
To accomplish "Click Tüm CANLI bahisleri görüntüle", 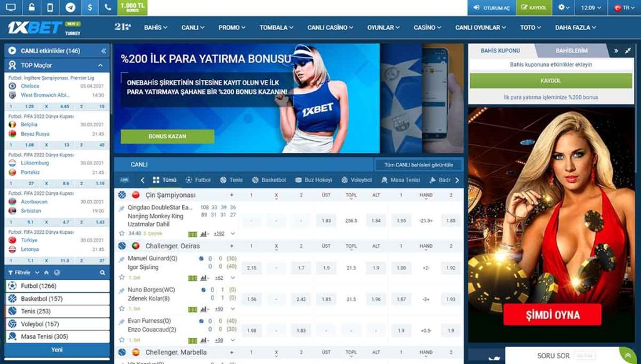I will (x=419, y=165).
